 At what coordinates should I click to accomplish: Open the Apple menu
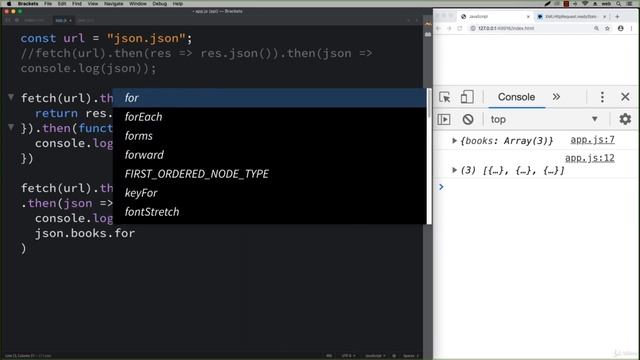tap(9, 4)
